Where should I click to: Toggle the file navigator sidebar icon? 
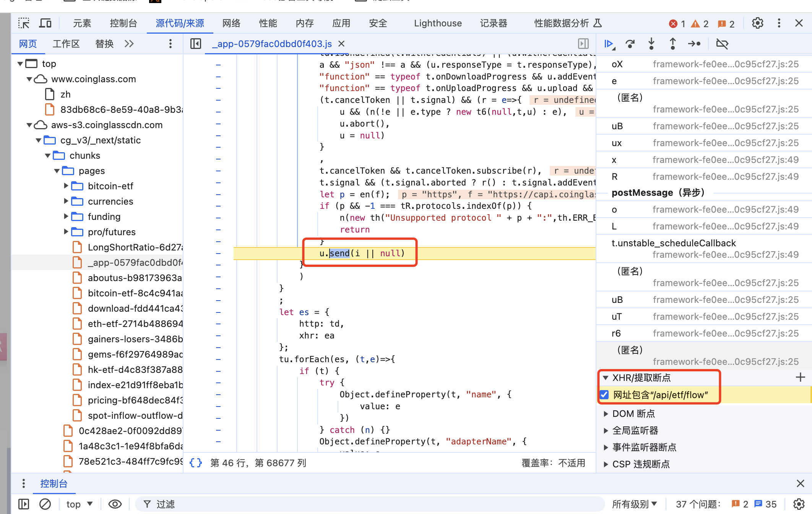click(195, 44)
